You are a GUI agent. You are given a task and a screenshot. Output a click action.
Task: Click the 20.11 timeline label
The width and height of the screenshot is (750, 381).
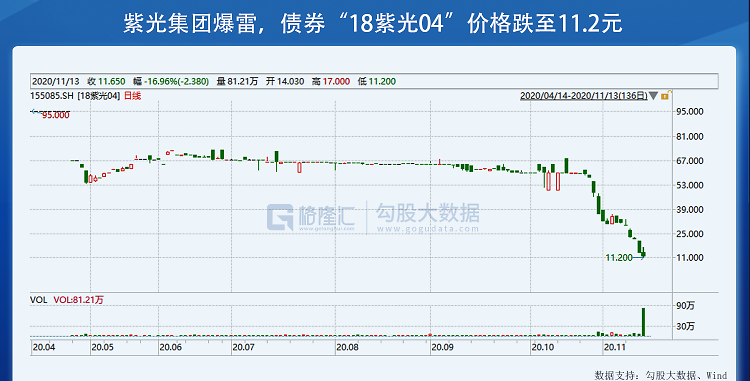click(615, 347)
